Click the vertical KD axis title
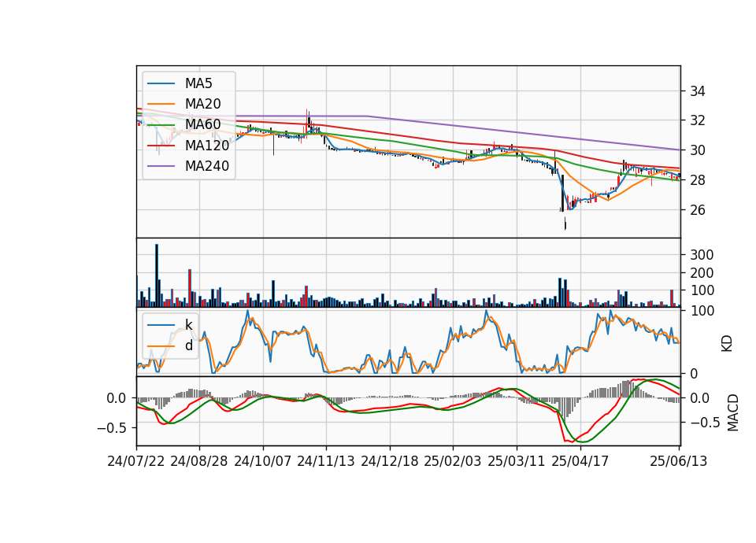 click(727, 344)
